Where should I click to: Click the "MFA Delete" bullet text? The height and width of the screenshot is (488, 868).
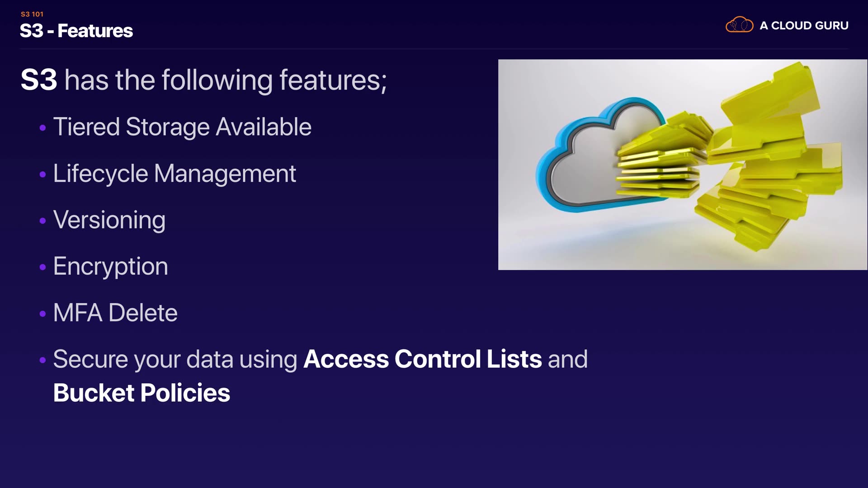click(115, 313)
